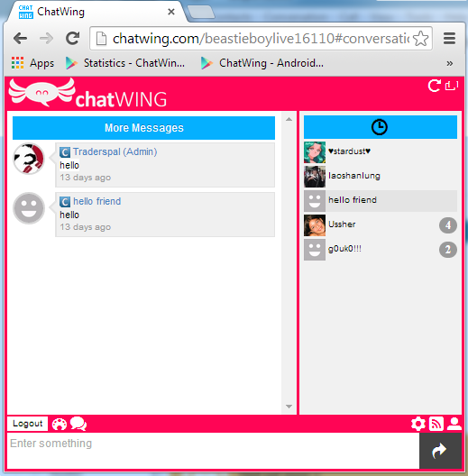The height and width of the screenshot is (476, 468).
Task: Click Ussher's avatar photo
Action: click(x=315, y=225)
